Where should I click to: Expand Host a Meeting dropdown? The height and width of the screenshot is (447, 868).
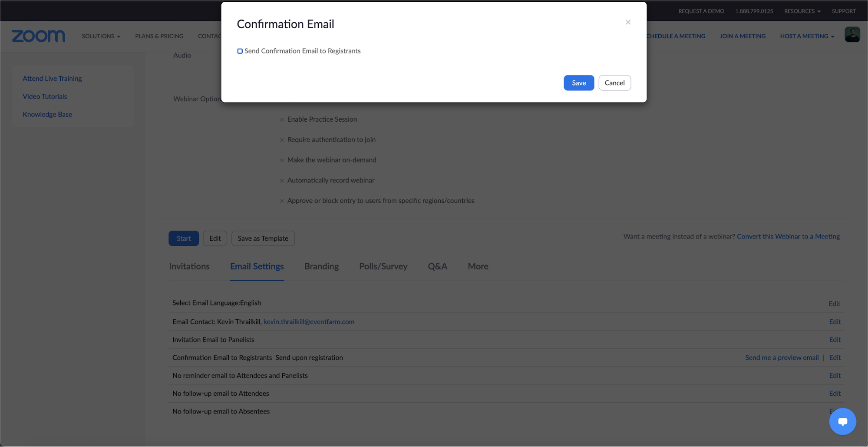[x=807, y=36]
